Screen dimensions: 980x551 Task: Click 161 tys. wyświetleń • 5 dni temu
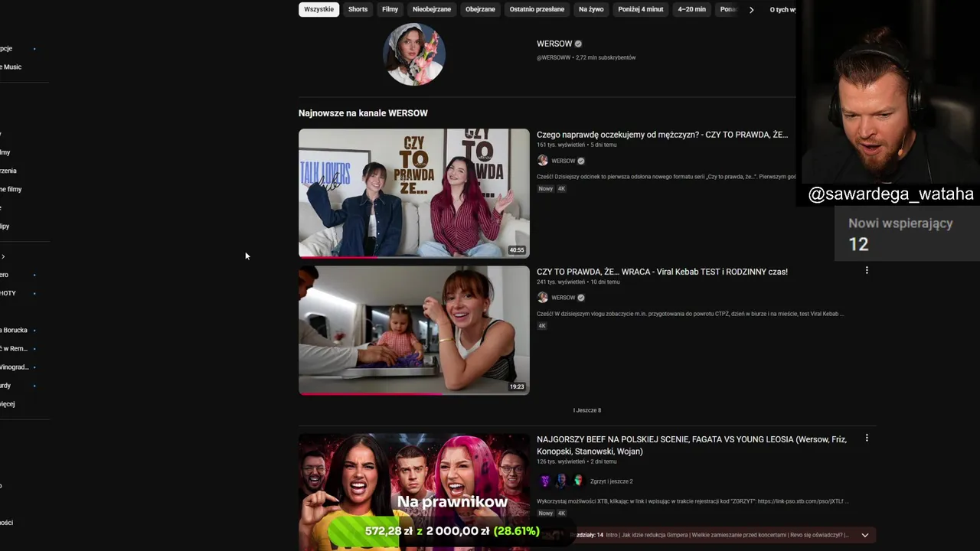(577, 145)
